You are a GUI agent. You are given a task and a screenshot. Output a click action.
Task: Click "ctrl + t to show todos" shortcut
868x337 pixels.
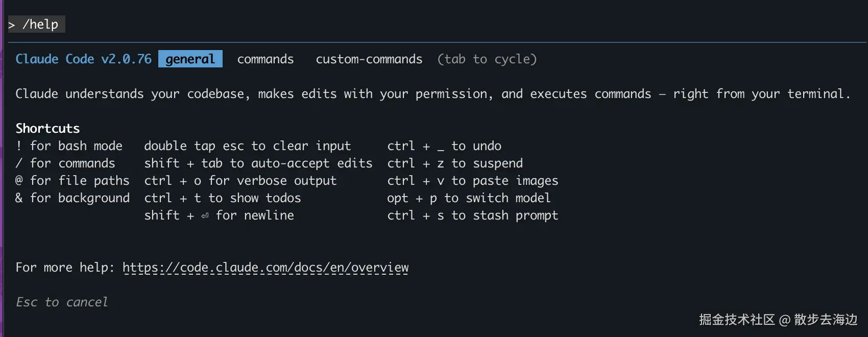pyautogui.click(x=222, y=198)
